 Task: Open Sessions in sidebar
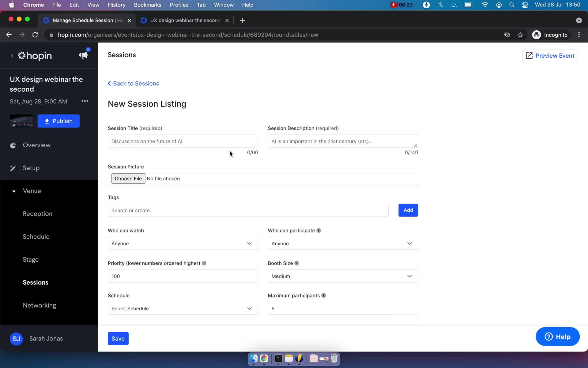coord(36,282)
